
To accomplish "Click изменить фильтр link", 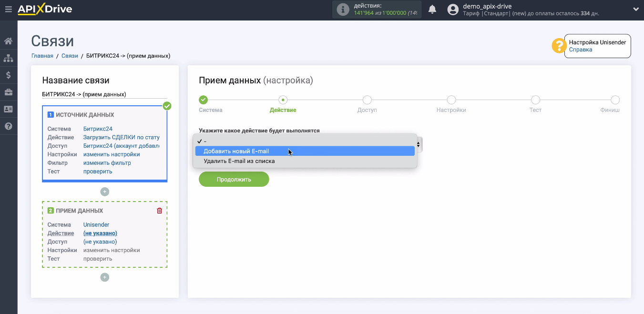I will coord(107,163).
